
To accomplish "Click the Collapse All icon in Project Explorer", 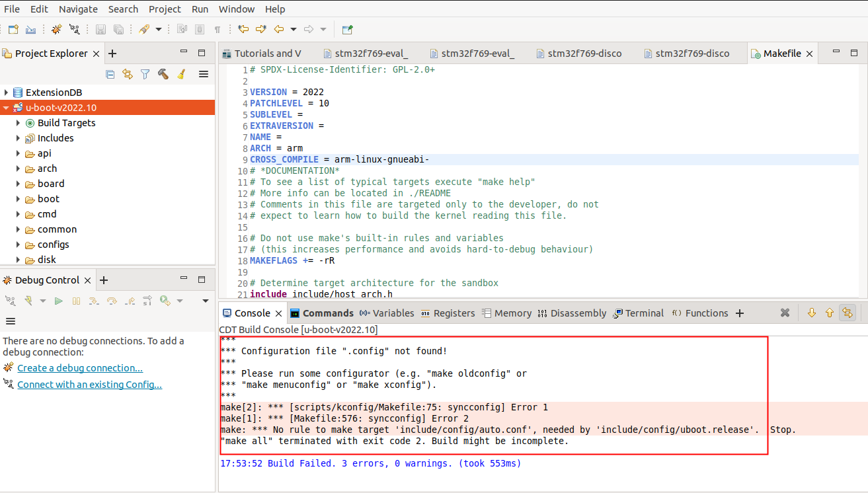I will tap(110, 74).
